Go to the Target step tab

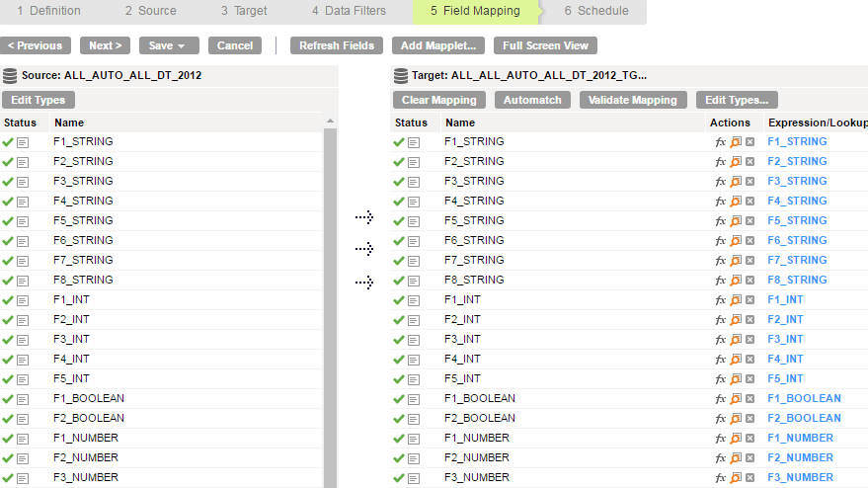click(244, 11)
